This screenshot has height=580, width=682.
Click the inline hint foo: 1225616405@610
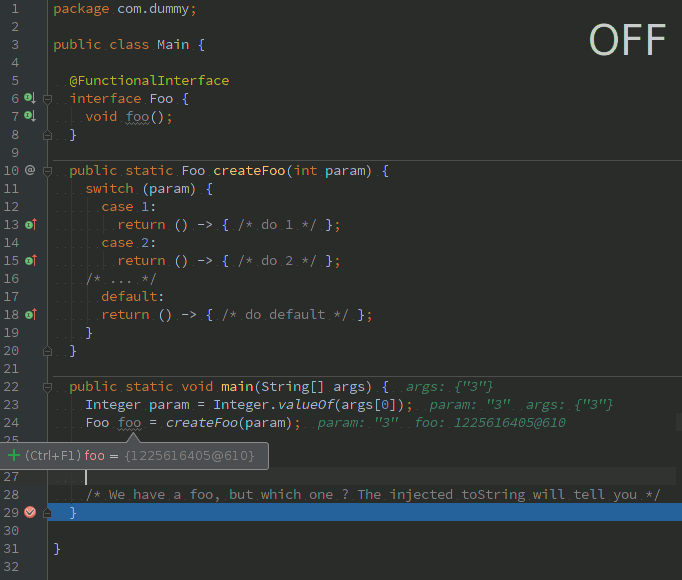tap(490, 422)
